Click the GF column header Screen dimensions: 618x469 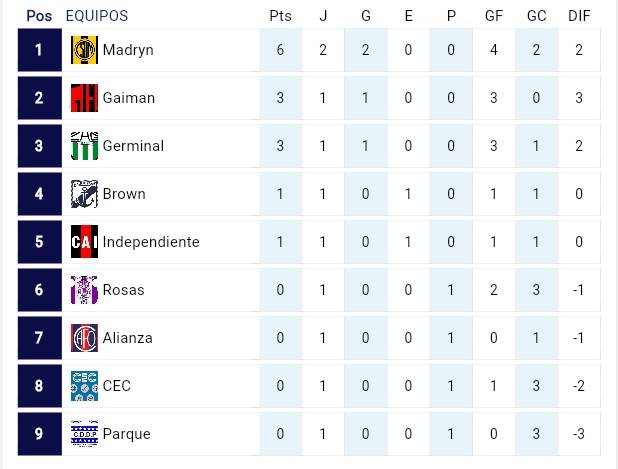click(x=494, y=16)
